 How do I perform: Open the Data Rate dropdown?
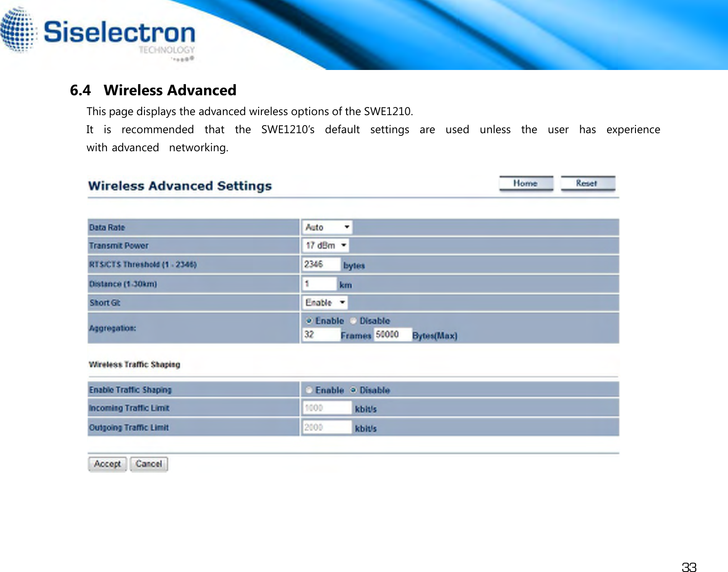(327, 227)
